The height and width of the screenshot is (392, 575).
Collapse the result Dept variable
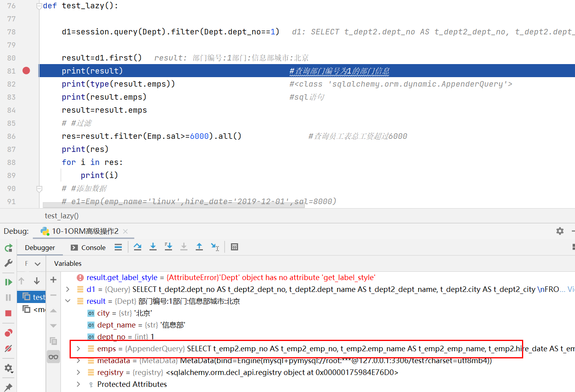(68, 301)
